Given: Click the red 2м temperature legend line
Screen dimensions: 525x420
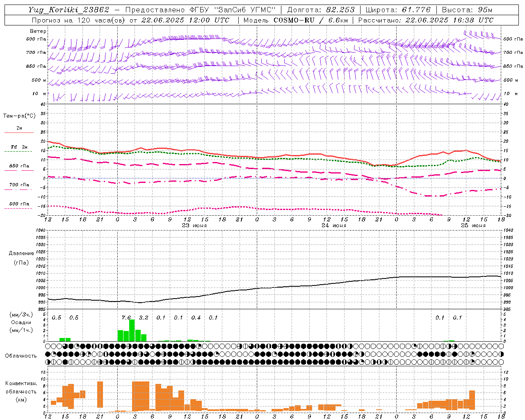Looking at the screenshot, I should [x=19, y=132].
